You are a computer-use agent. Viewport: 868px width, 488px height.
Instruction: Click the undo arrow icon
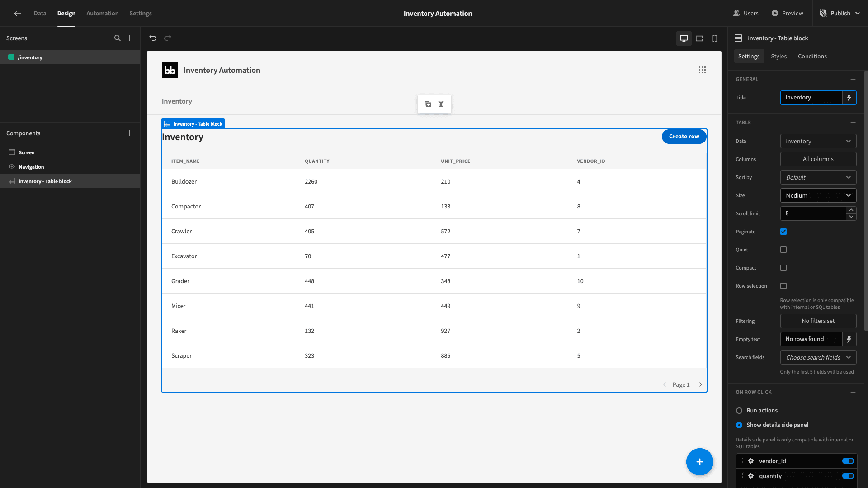[153, 38]
